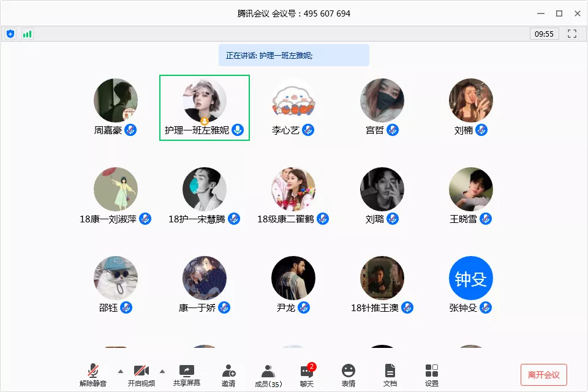This screenshot has height=392, width=588.
Task: Click muted mic icon beside 宫哲
Action: click(392, 130)
